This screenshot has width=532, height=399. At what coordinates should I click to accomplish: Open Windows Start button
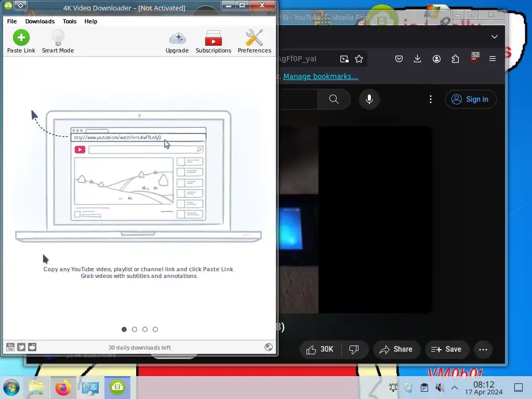tap(11, 387)
